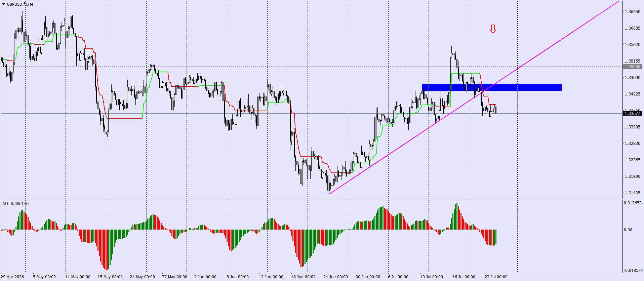Click the 27 May 00:00 date label
Viewport: 644px width, 281px height.
click(174, 277)
